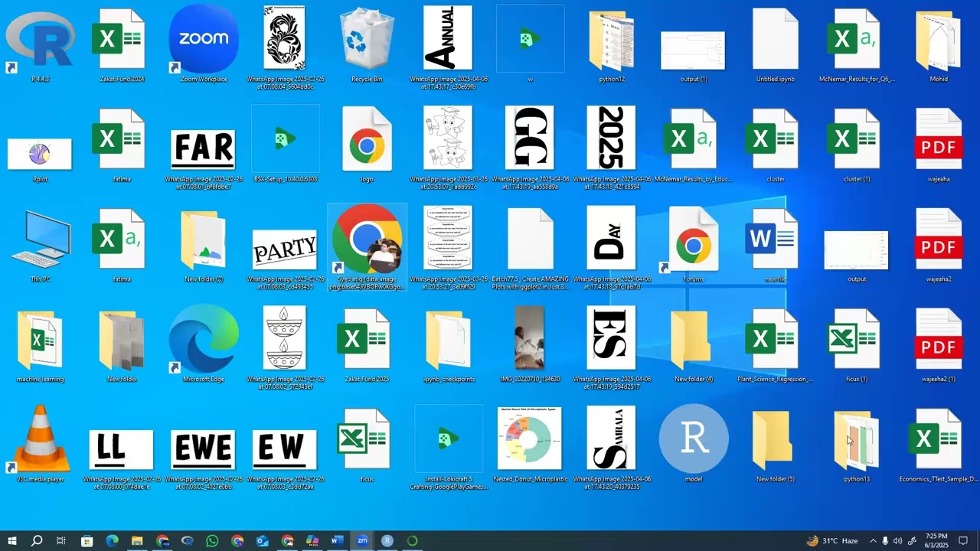Open Outlook from the taskbar
This screenshot has width=980, height=551.
tap(263, 541)
